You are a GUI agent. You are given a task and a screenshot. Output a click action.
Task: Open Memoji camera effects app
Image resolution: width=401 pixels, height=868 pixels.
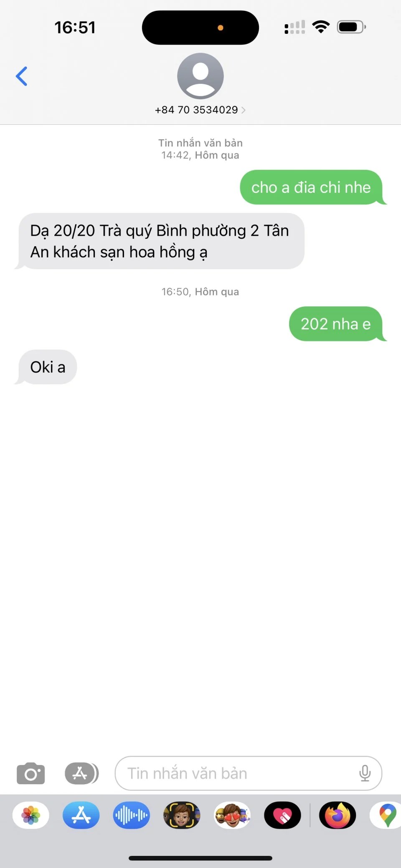(x=182, y=815)
